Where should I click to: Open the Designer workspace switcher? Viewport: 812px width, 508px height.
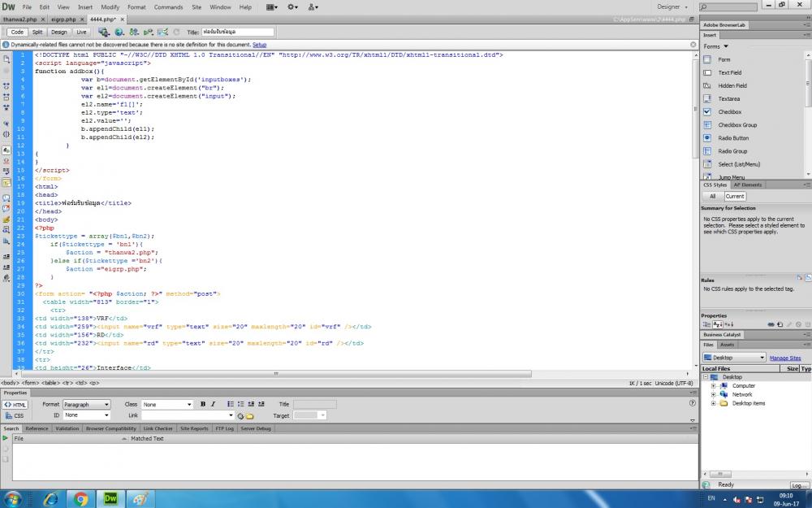(x=672, y=7)
